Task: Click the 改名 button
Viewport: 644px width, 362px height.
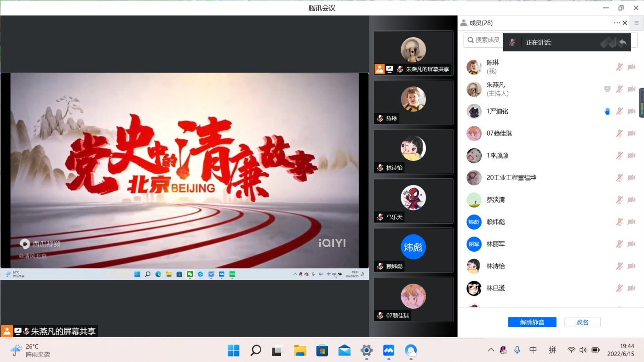Action: point(582,322)
